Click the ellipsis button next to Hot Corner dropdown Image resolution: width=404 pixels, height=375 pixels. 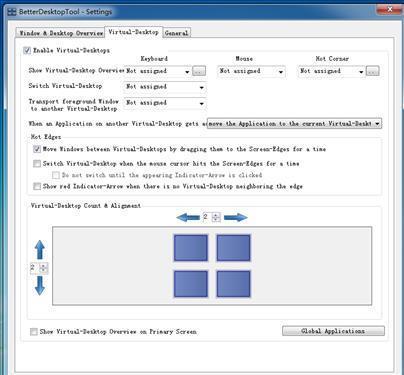373,71
